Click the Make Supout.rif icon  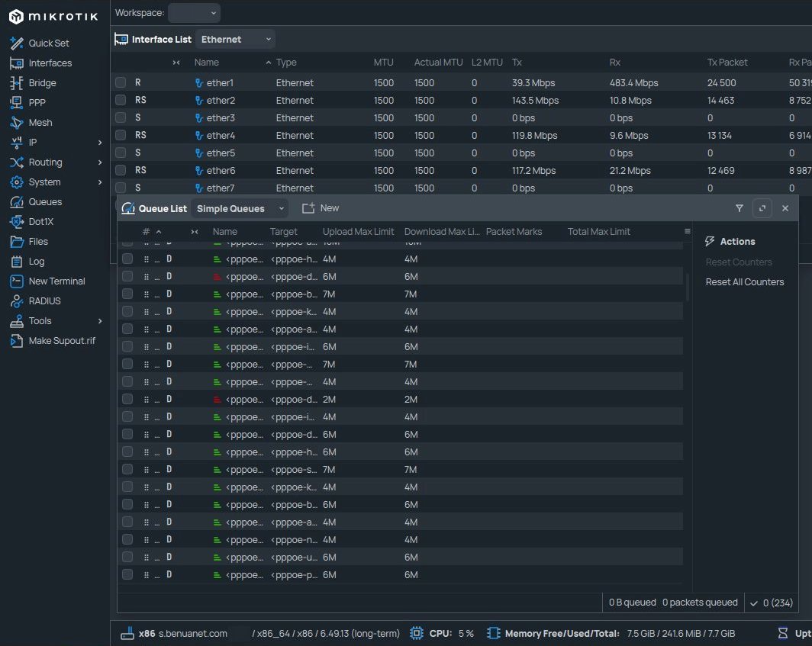[x=17, y=341]
